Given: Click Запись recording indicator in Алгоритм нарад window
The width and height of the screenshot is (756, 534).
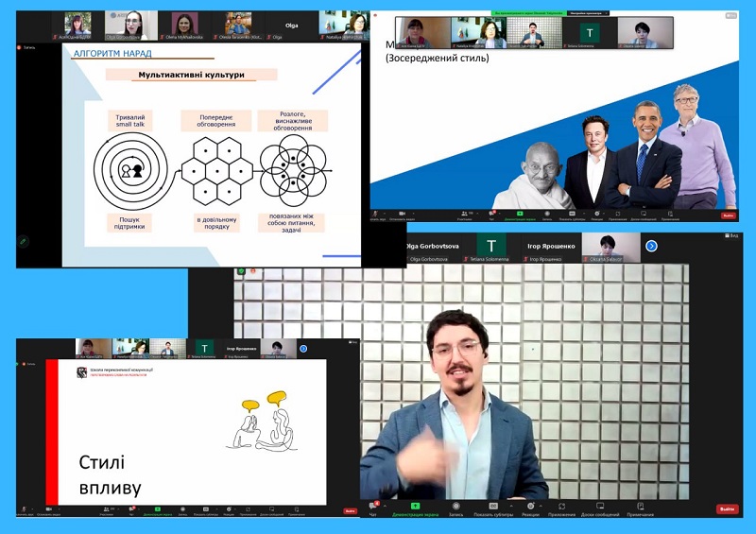Looking at the screenshot, I should (26, 47).
